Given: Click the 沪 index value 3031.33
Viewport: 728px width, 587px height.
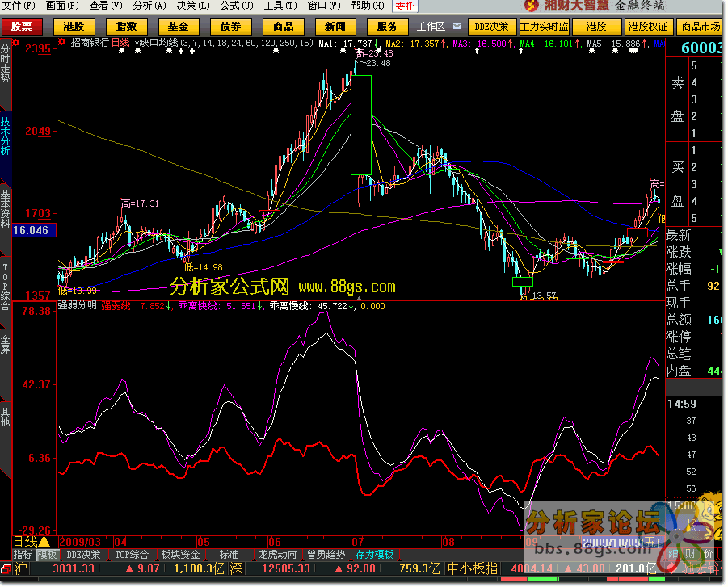Looking at the screenshot, I should click(74, 568).
